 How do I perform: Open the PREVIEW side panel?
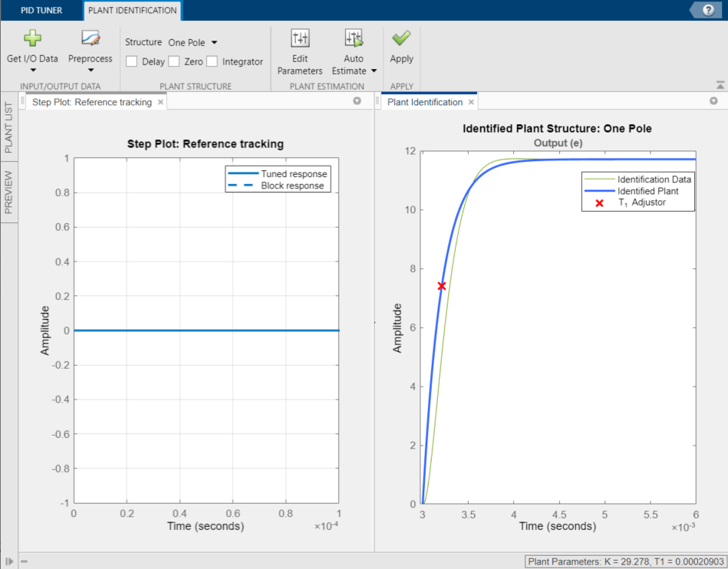pyautogui.click(x=9, y=192)
